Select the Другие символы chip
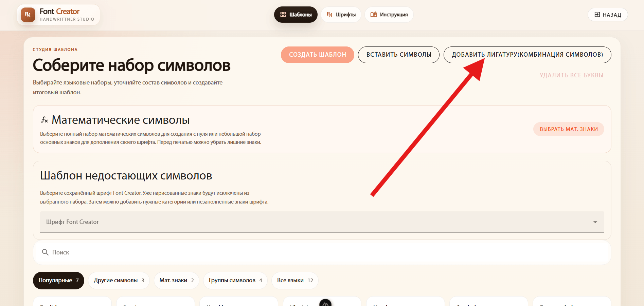The image size is (644, 306). (119, 281)
